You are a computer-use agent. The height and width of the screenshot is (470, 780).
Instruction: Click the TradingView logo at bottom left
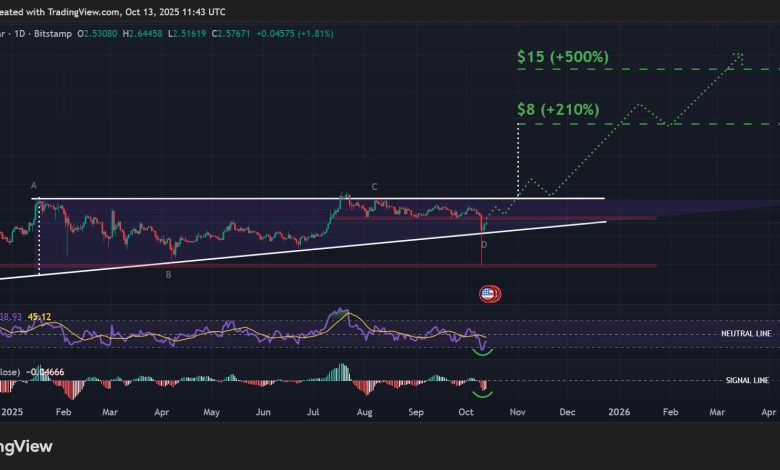click(26, 446)
